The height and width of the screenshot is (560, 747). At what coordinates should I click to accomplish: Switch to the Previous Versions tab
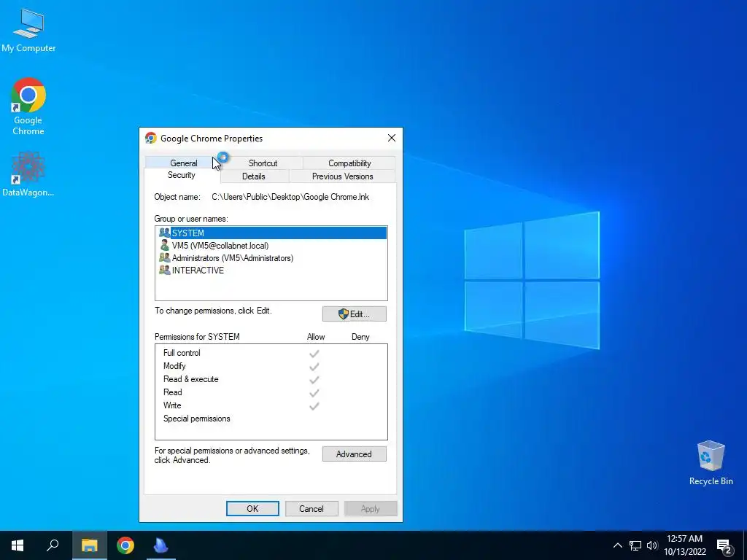click(343, 176)
